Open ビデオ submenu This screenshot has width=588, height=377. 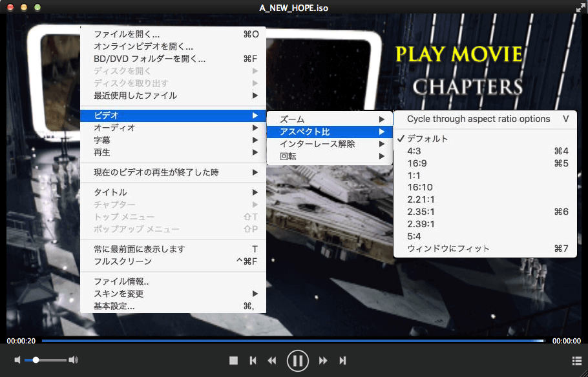click(x=173, y=116)
